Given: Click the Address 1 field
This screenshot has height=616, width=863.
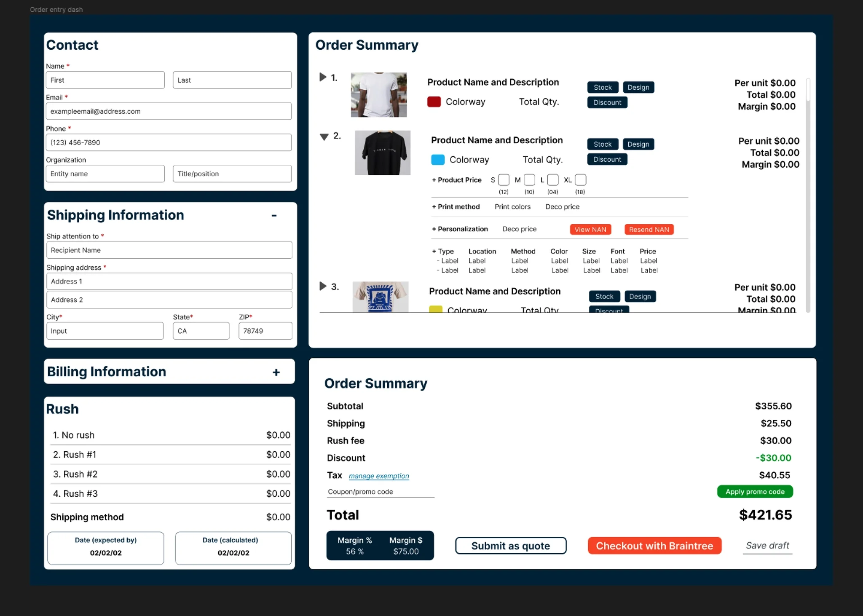Looking at the screenshot, I should click(169, 281).
